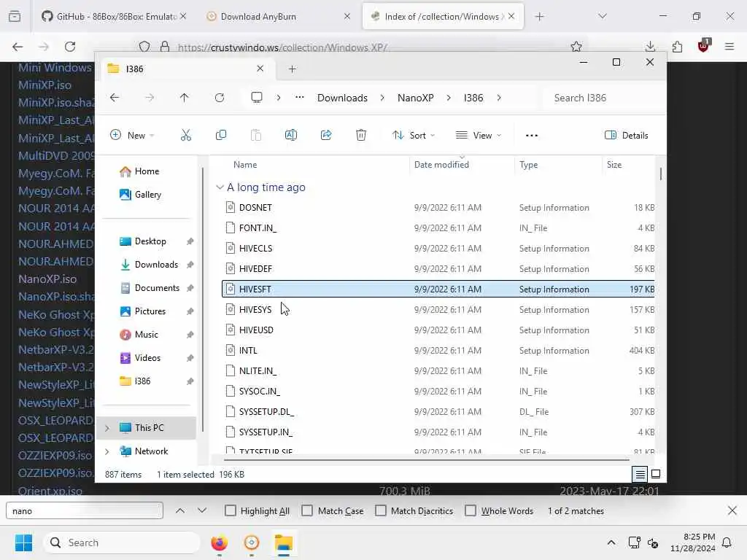This screenshot has height=560, width=747.
Task: Enable Match Case checkbox
Action: pos(307,510)
